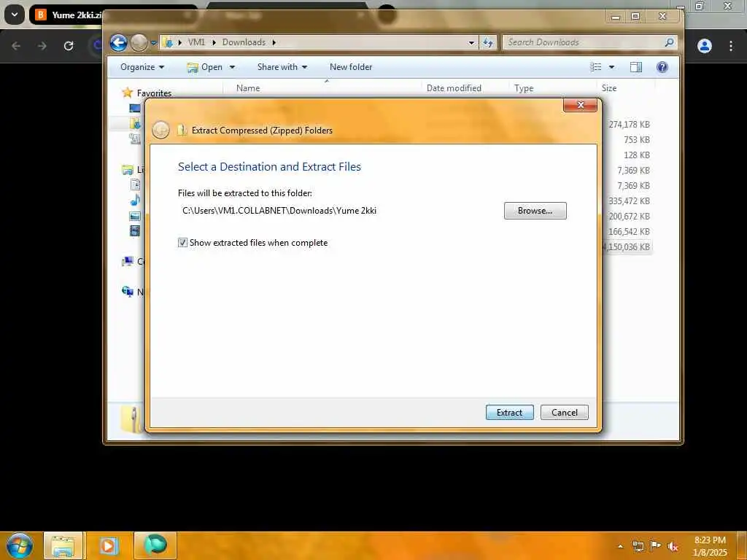The height and width of the screenshot is (560, 747).
Task: Open Browse to choose destination folder
Action: pos(535,211)
